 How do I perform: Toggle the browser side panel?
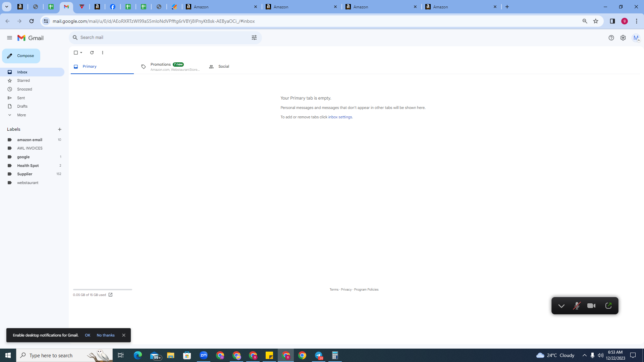point(612,21)
